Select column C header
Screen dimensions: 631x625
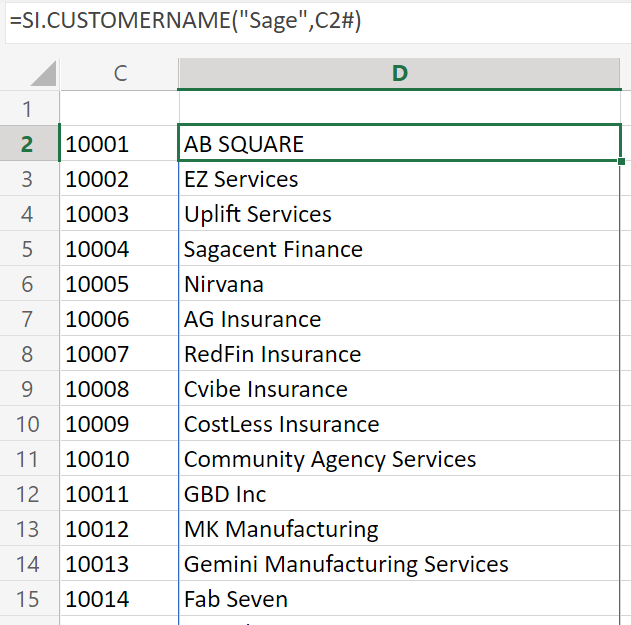(120, 74)
